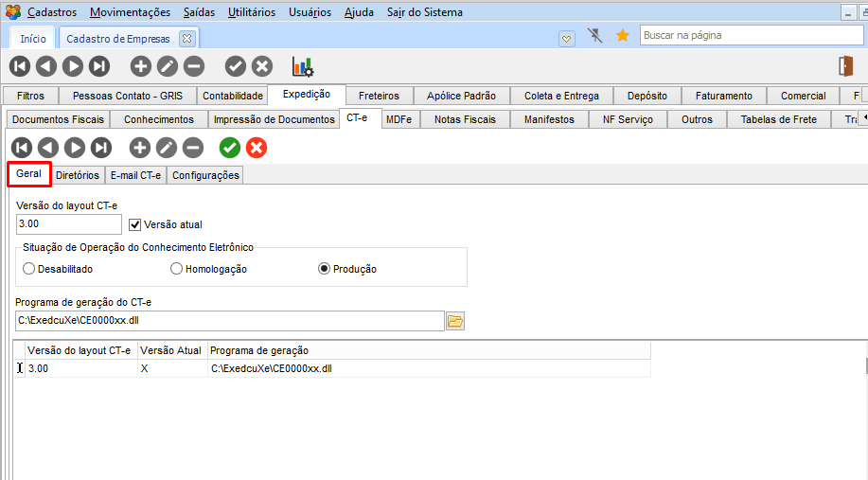Open Pessoas Contato - GRIS tab
The height and width of the screenshot is (480, 868).
(x=128, y=96)
